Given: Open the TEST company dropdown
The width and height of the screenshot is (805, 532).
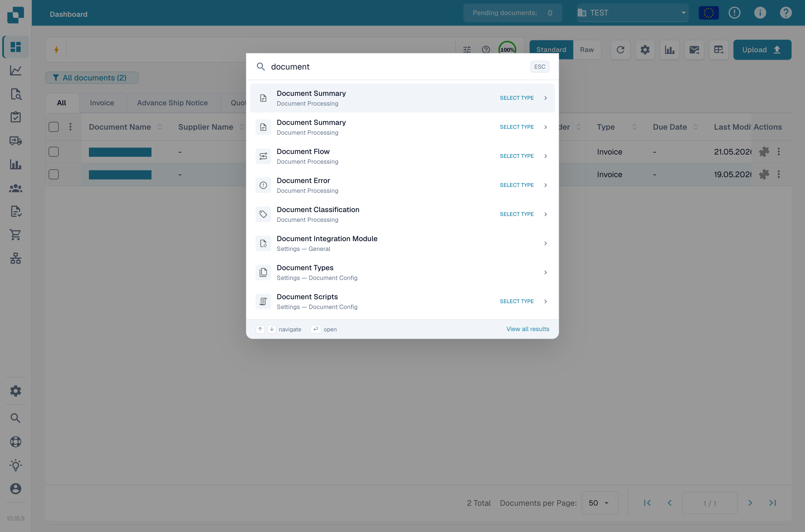Looking at the screenshot, I should pos(633,13).
